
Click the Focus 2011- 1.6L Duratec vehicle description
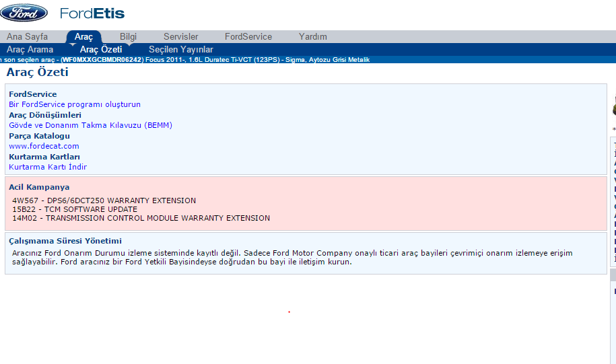point(257,60)
